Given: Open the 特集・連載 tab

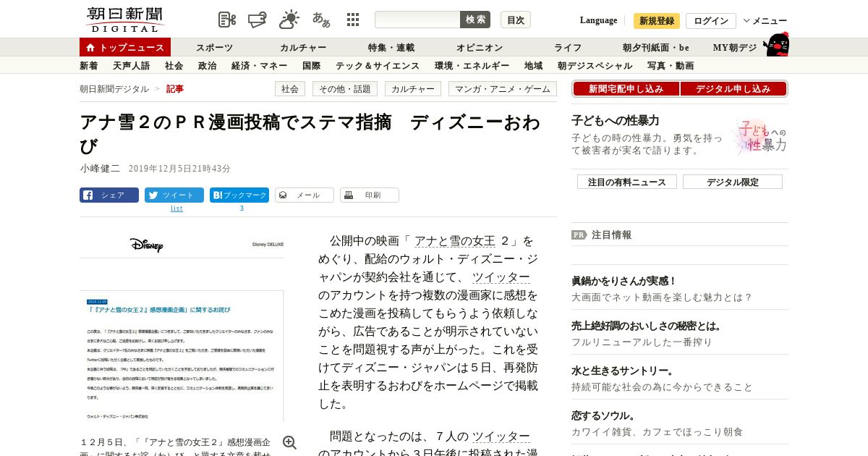Looking at the screenshot, I should click(391, 48).
